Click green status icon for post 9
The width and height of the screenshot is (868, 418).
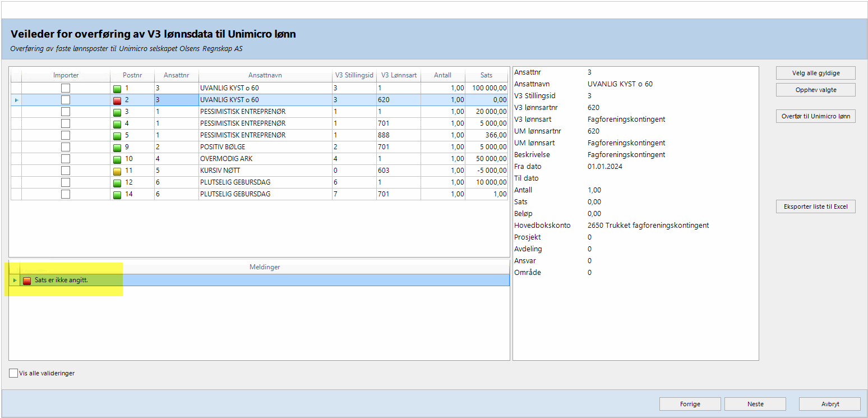point(117,147)
